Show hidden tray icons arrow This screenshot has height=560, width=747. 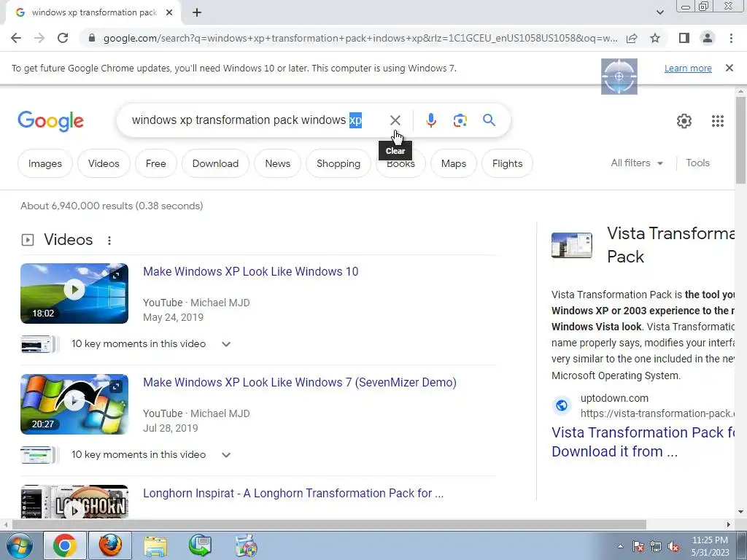620,546
